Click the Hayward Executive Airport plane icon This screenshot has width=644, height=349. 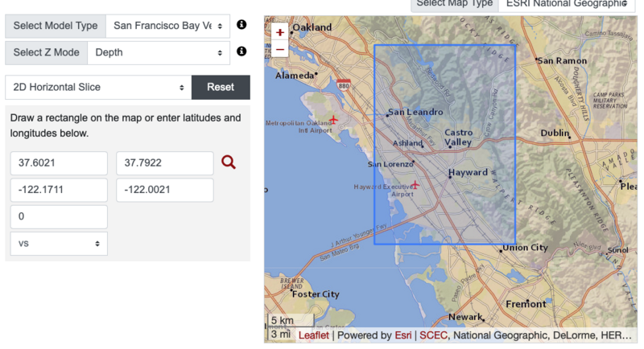[x=415, y=184]
